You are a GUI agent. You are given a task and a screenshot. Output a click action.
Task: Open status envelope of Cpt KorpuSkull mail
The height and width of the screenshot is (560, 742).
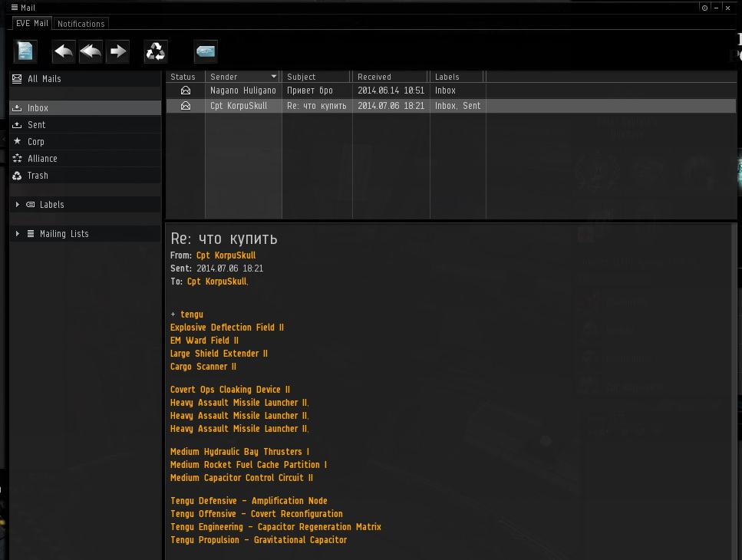pyautogui.click(x=186, y=106)
